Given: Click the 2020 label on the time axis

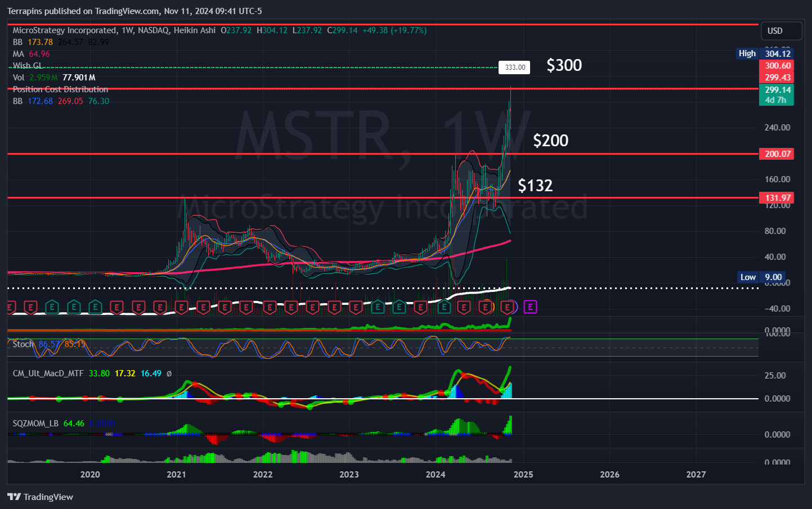Looking at the screenshot, I should 90,475.
